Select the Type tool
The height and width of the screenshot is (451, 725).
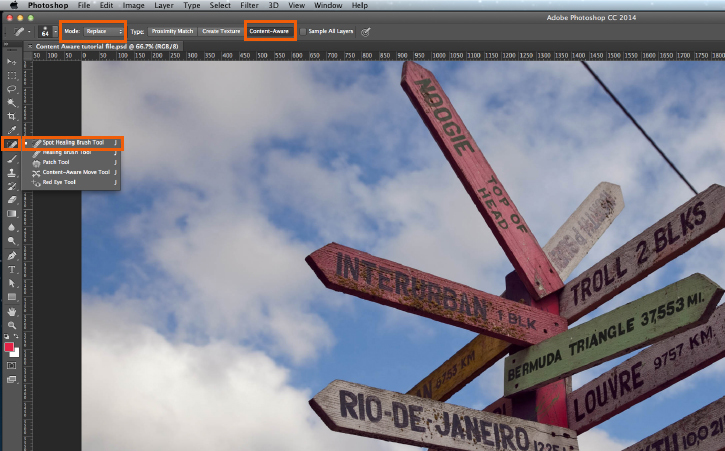point(12,269)
